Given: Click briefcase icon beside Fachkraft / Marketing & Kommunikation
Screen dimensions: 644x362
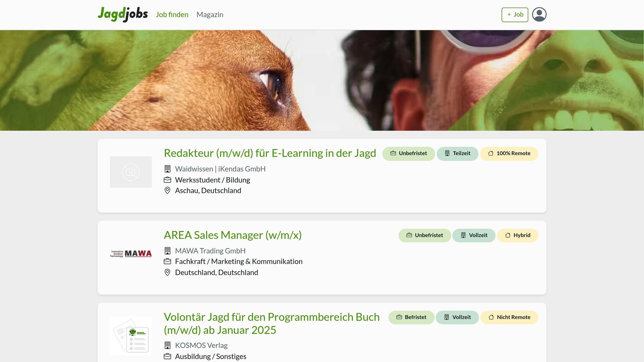Looking at the screenshot, I should [x=167, y=261].
